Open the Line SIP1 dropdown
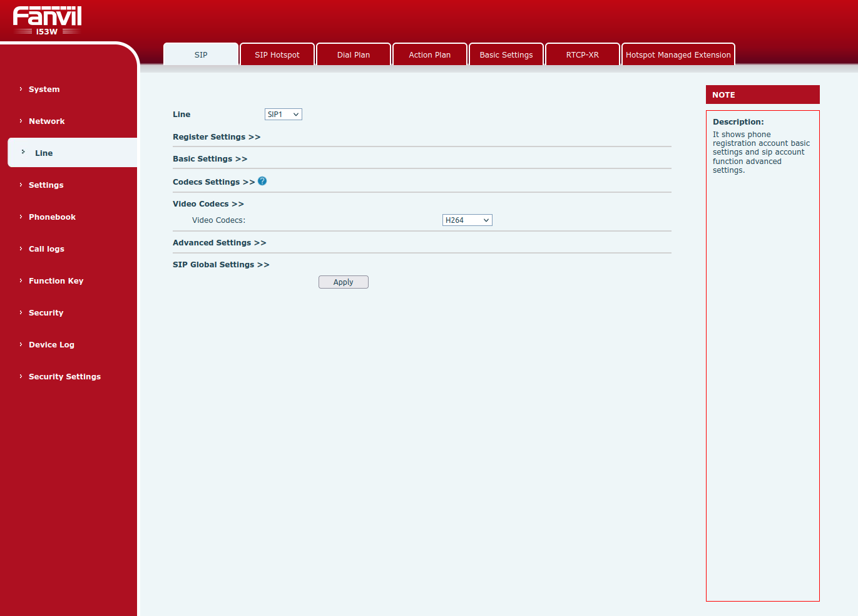Image resolution: width=858 pixels, height=616 pixels. [x=283, y=114]
